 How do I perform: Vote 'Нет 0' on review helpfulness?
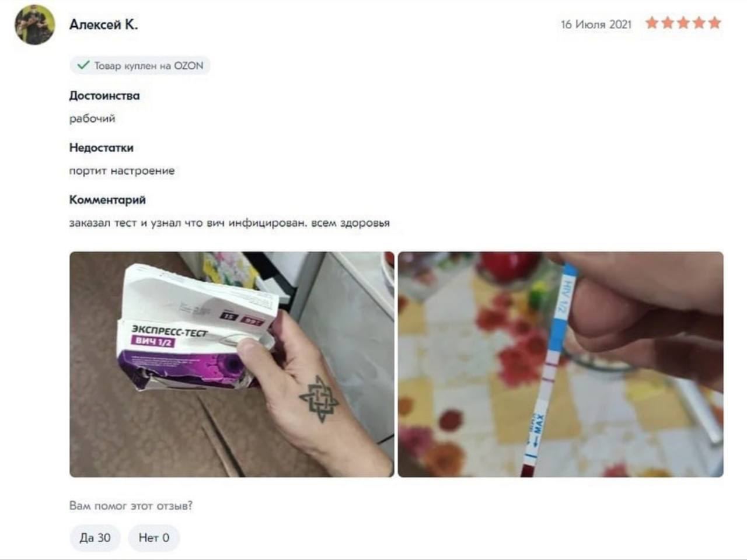click(154, 537)
